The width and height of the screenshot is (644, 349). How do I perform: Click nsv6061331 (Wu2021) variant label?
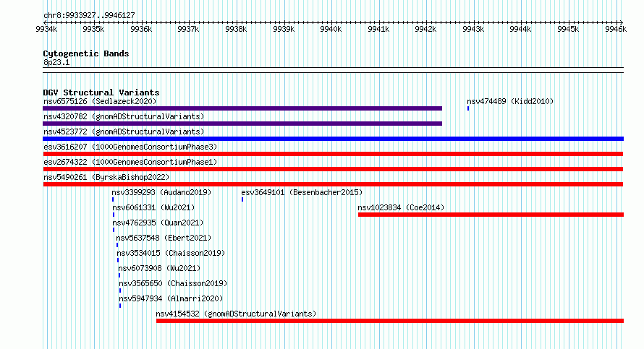click(x=153, y=207)
